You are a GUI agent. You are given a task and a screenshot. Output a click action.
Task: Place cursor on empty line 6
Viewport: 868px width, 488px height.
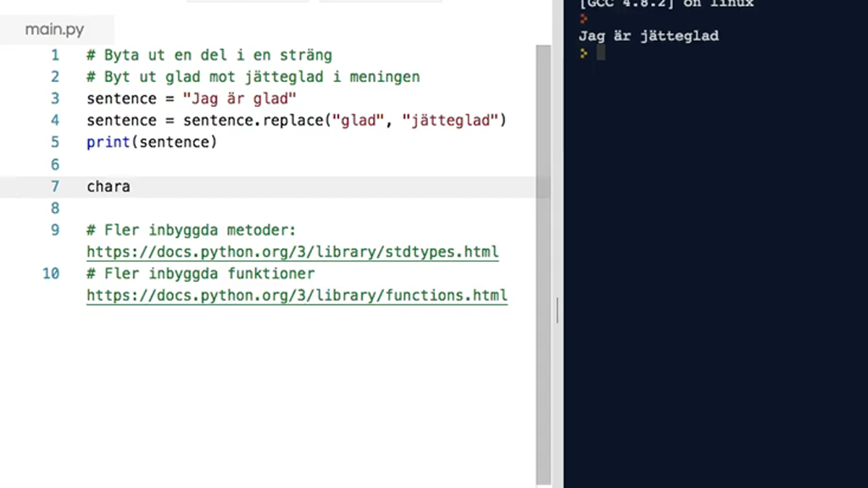pyautogui.click(x=254, y=164)
